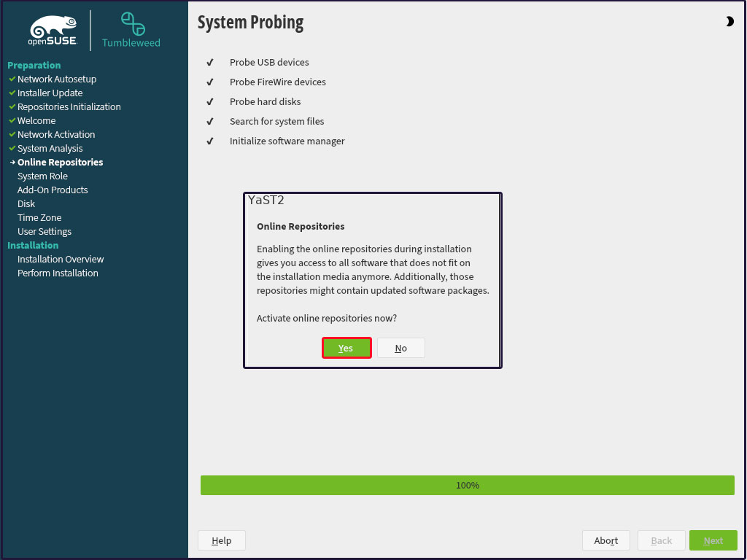Click checkmark next to Initialize software manager
Screen dimensions: 747x560
coord(209,141)
